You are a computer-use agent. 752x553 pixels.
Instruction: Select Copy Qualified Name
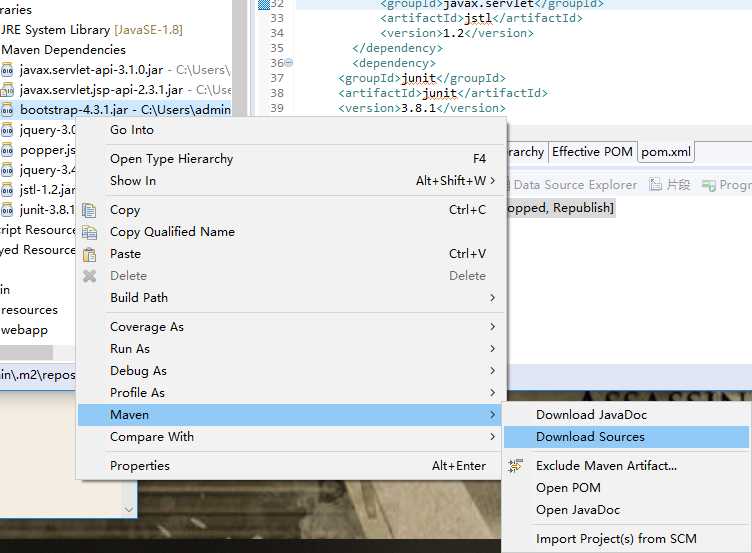coord(291,232)
